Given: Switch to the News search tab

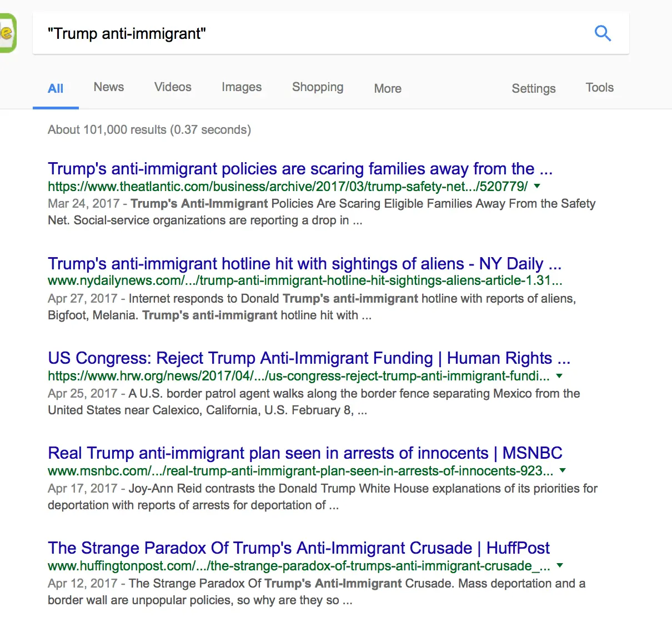Looking at the screenshot, I should (x=108, y=87).
